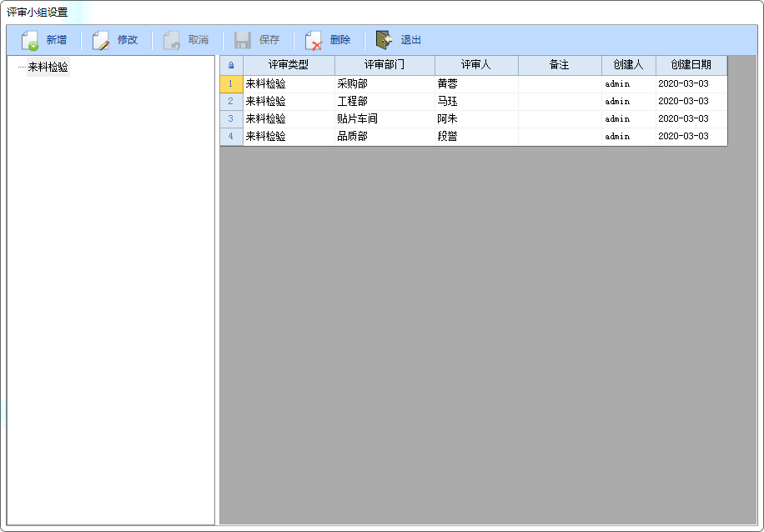Click empty 备注 cell in 段誉 row
The height and width of the screenshot is (532, 764).
tap(560, 137)
